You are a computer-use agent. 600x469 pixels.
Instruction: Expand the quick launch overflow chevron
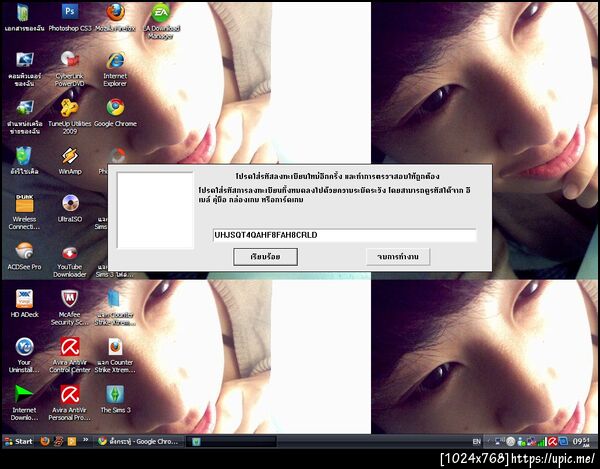point(86,440)
